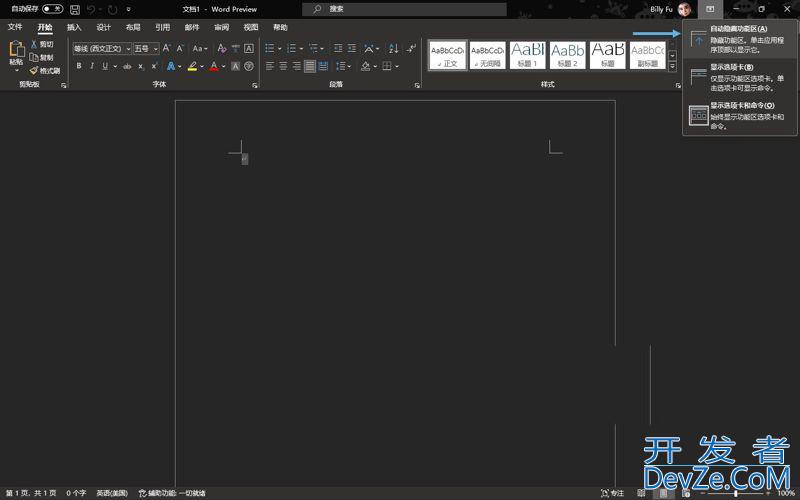Clear all formatting with the eraser A icon
The image size is (800, 500).
point(221,48)
